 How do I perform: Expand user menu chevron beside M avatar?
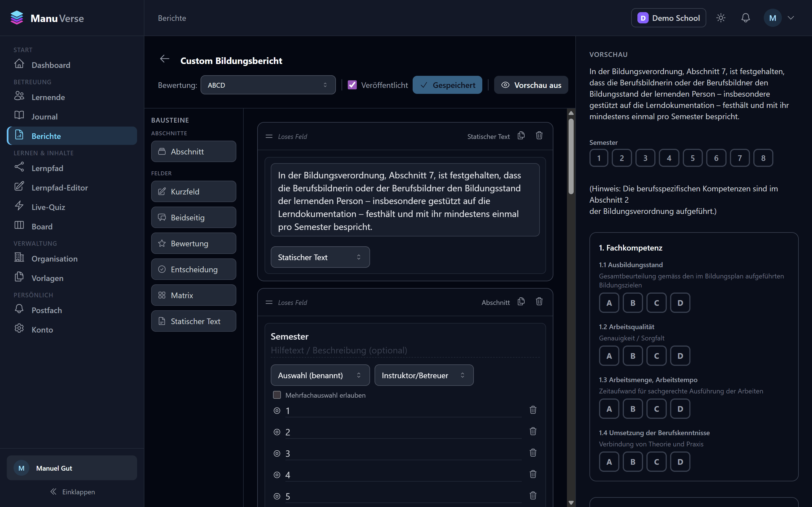(x=791, y=18)
